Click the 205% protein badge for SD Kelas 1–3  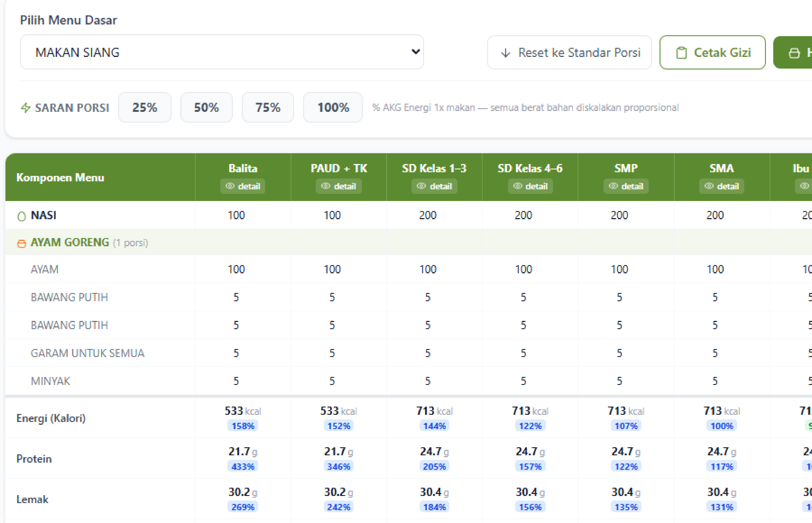click(434, 467)
